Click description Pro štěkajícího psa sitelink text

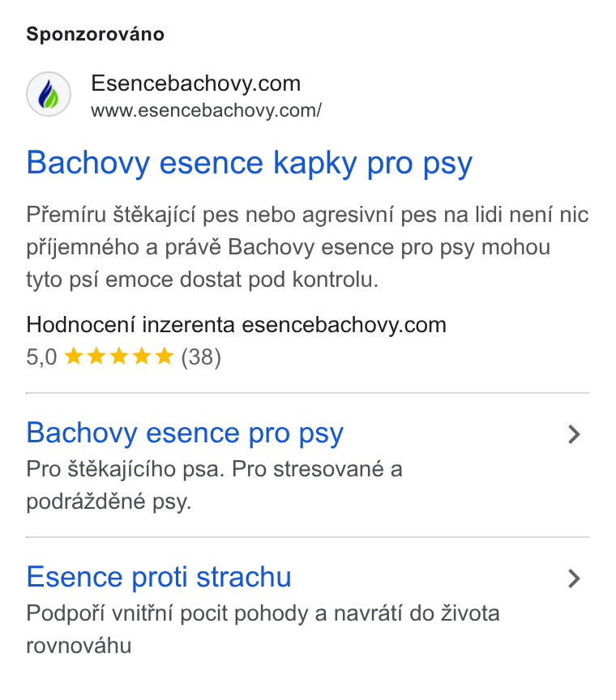pyautogui.click(x=215, y=485)
